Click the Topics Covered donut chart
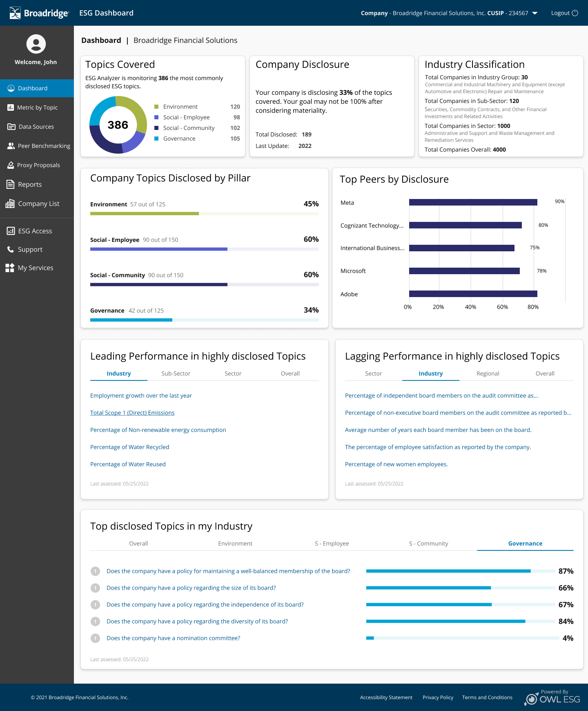Viewport: 588px width, 711px height. 118,125
